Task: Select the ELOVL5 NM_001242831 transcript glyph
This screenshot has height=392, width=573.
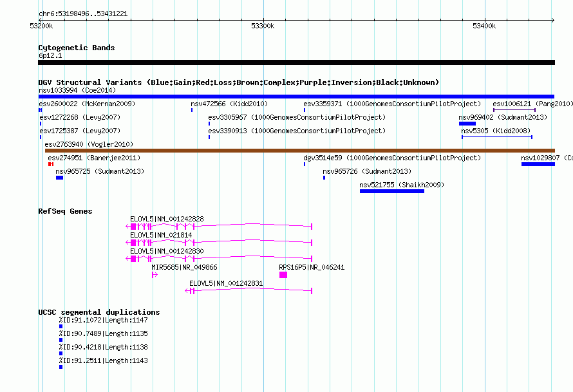Action: coord(249,291)
